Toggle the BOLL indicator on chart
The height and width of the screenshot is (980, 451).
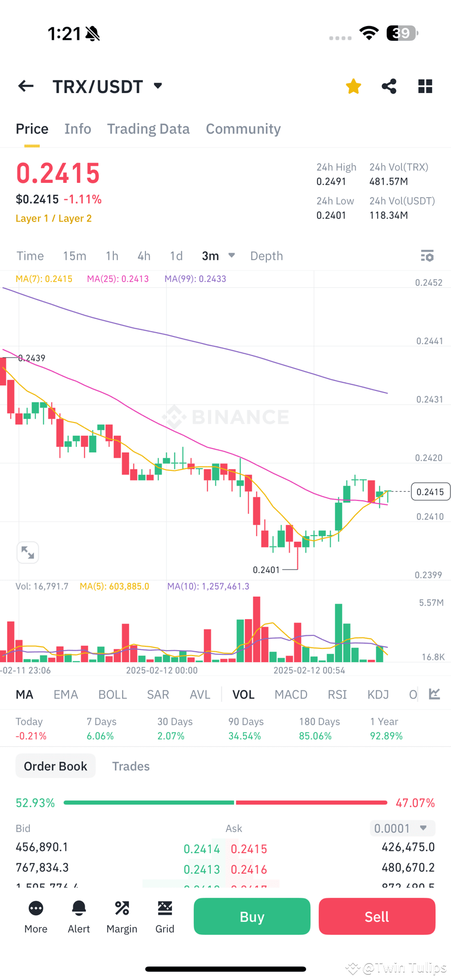coord(112,694)
